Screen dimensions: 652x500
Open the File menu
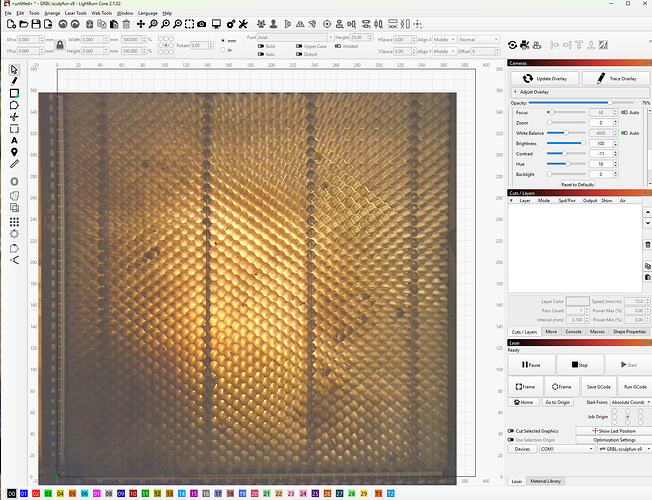tap(8, 13)
